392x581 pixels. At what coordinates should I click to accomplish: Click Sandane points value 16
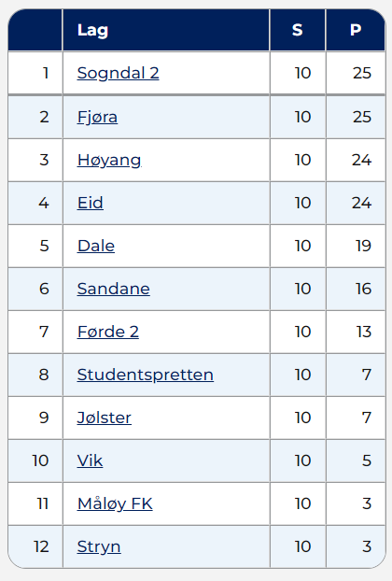point(363,289)
